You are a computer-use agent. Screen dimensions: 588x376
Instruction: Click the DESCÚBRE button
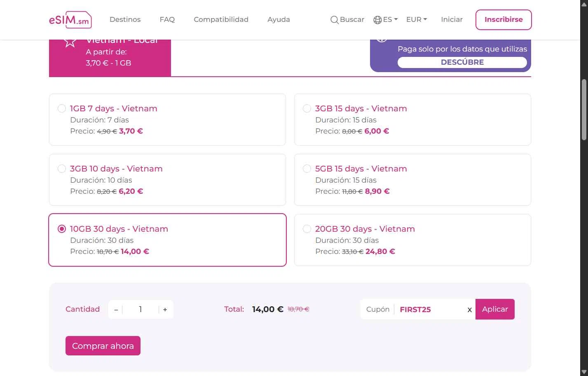(x=462, y=62)
